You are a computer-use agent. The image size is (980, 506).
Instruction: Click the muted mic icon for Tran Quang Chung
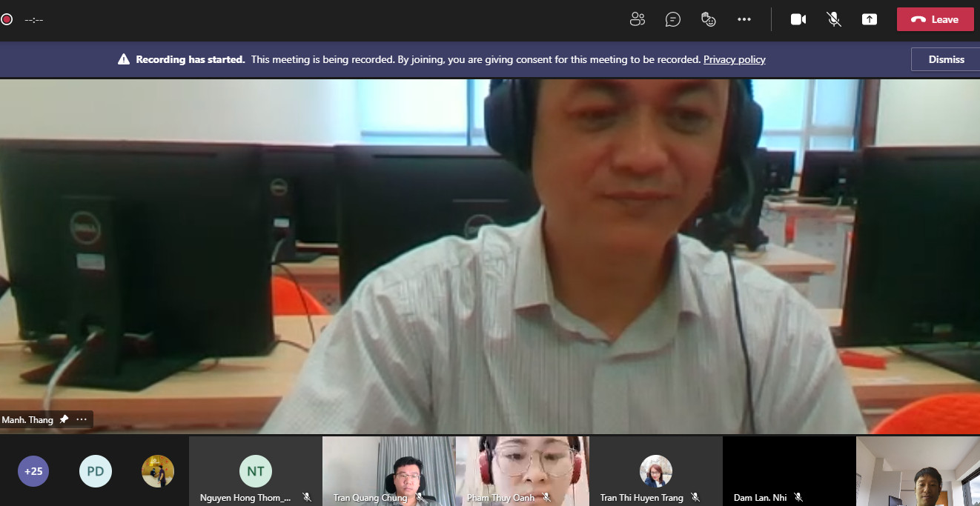click(x=420, y=497)
